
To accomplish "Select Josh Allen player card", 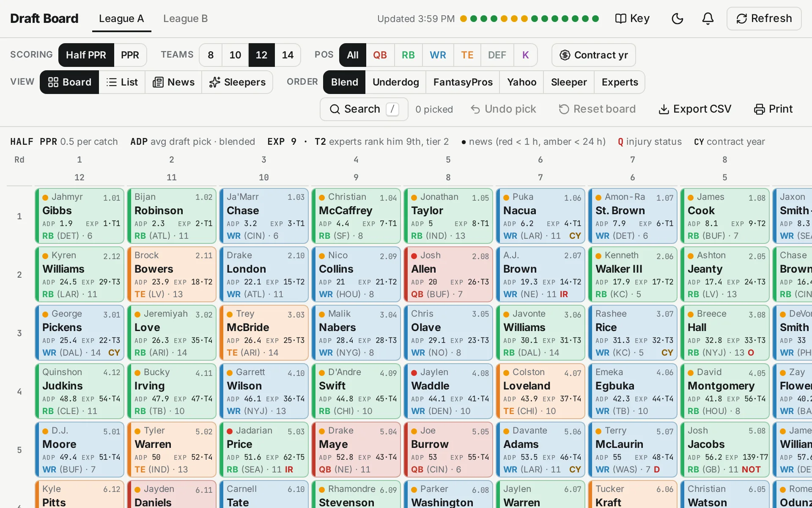I will (x=448, y=274).
